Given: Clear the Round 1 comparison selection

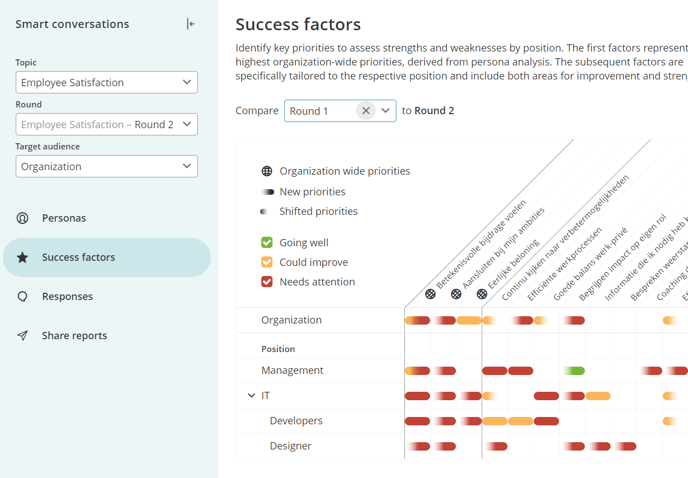Looking at the screenshot, I should tap(366, 111).
